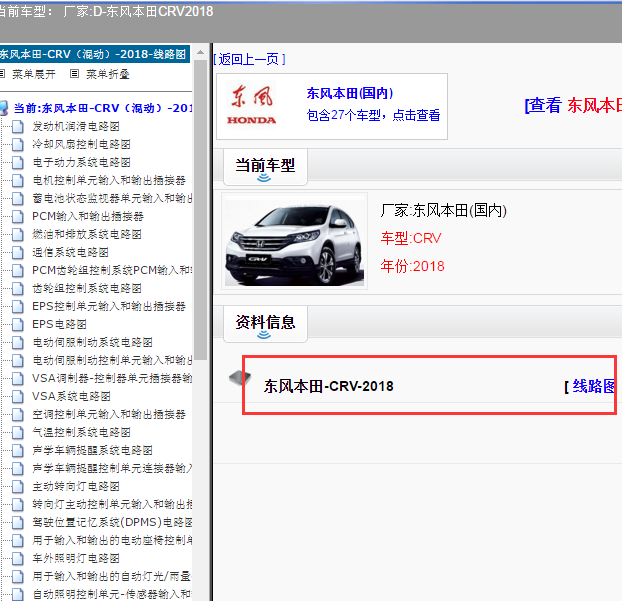Click document icon beside 电子动力系统电路图
Image resolution: width=622 pixels, height=601 pixels.
pos(17,163)
